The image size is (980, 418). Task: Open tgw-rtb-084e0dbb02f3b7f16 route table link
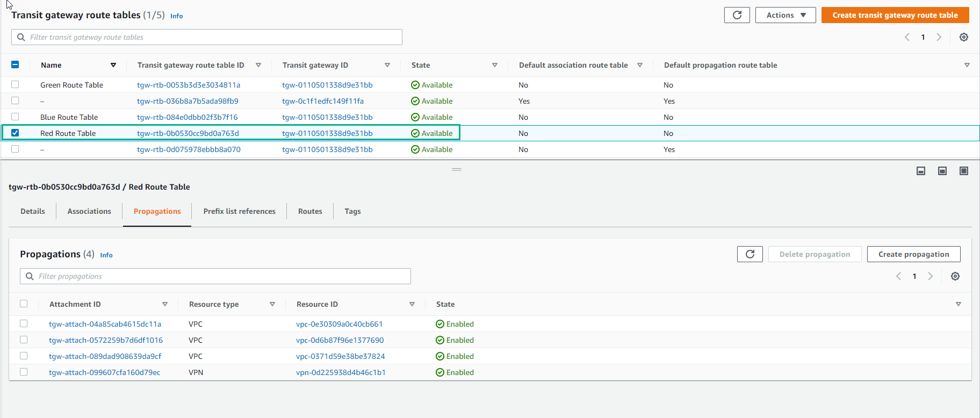coord(187,117)
